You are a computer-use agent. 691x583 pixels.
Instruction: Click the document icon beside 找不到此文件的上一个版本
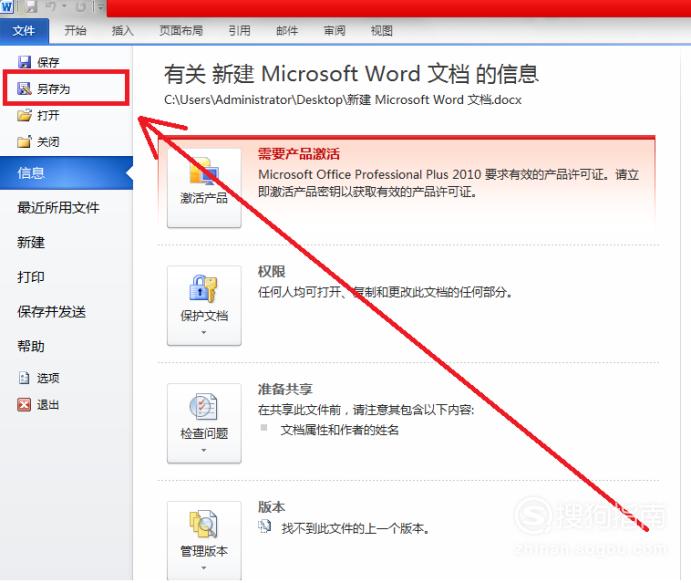tap(265, 526)
